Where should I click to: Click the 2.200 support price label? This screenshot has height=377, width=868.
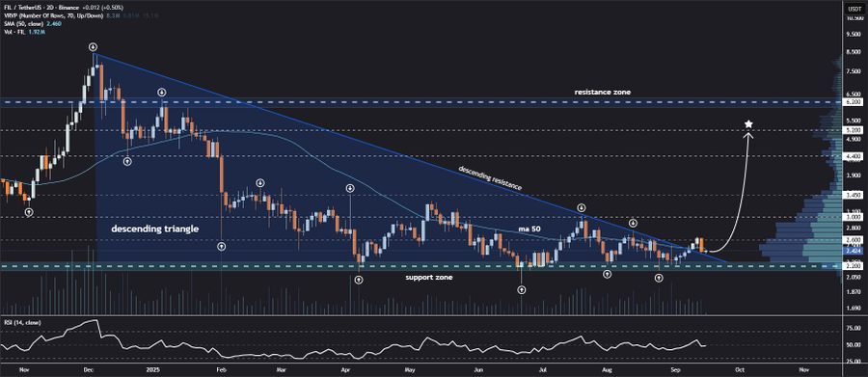pyautogui.click(x=852, y=266)
